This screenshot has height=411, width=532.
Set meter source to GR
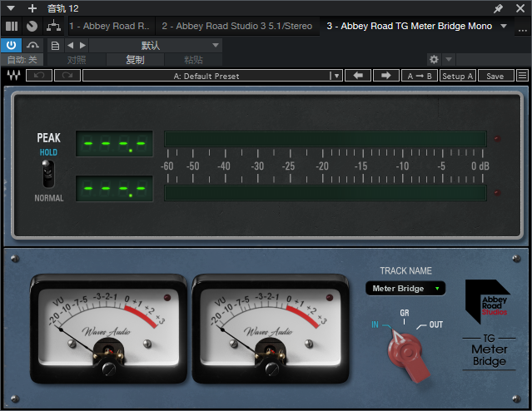tap(404, 313)
